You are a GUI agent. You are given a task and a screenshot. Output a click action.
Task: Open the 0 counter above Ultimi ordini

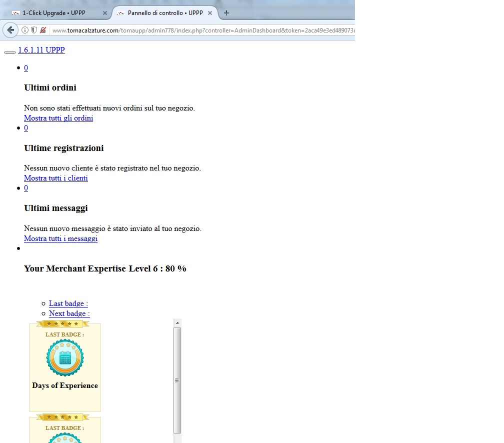tap(26, 68)
